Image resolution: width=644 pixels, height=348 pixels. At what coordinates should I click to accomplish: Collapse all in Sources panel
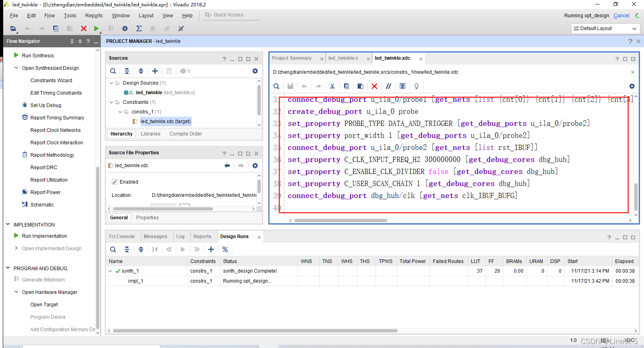pos(127,71)
